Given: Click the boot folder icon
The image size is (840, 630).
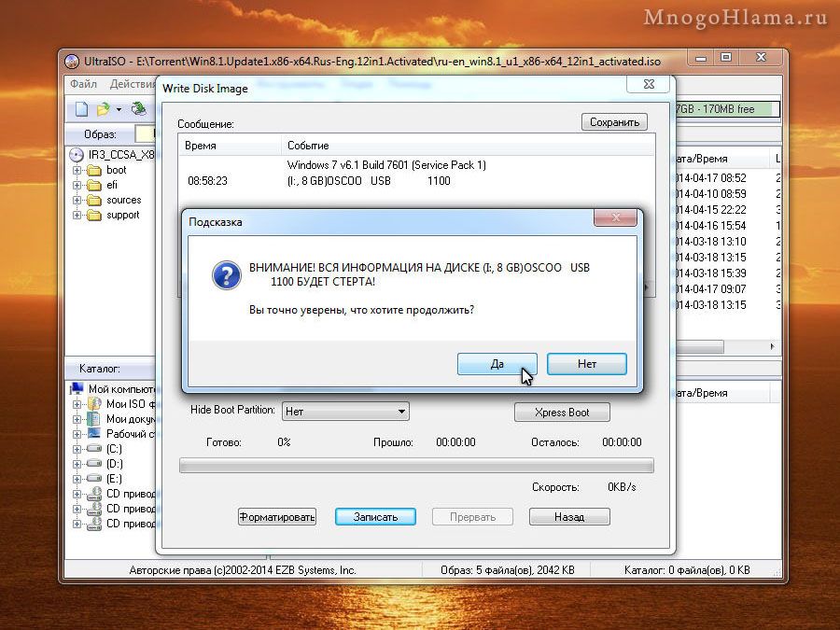Looking at the screenshot, I should tap(93, 170).
